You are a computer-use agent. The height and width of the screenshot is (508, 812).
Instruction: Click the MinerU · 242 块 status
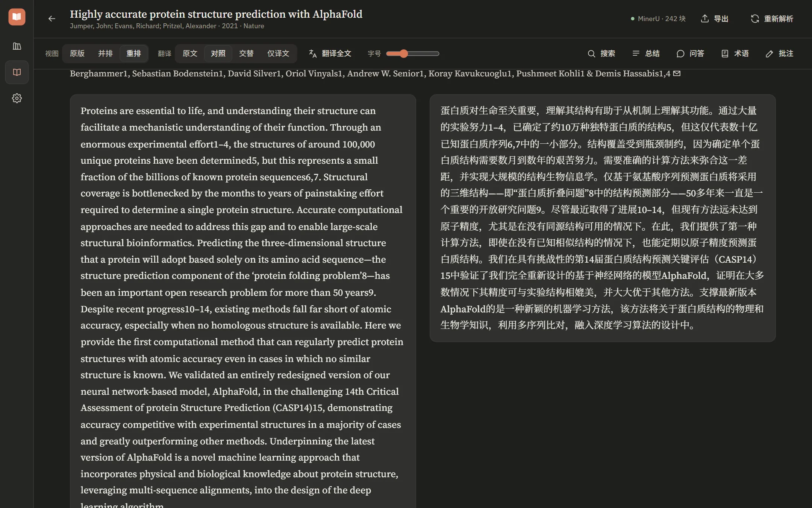pos(658,18)
